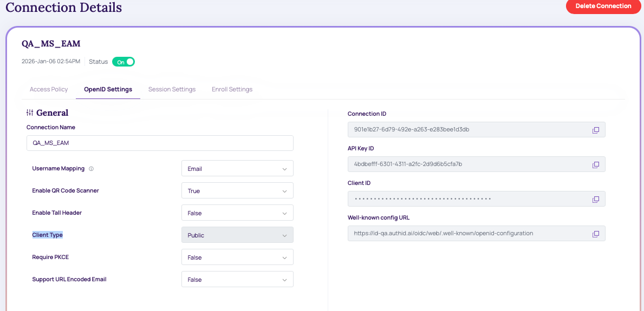Edit the Connection Name input field

(160, 143)
